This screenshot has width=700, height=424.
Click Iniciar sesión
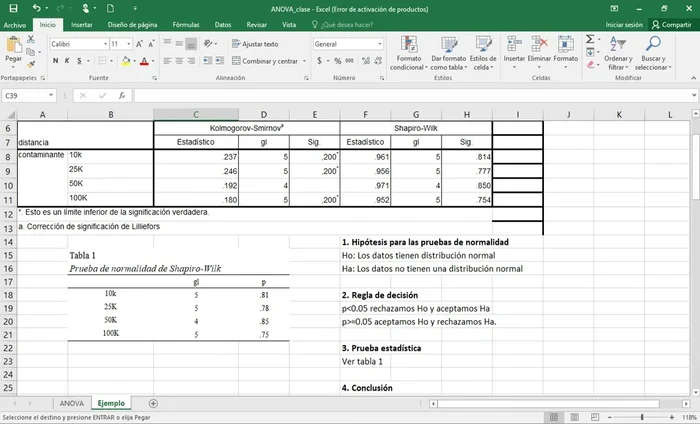tap(624, 25)
